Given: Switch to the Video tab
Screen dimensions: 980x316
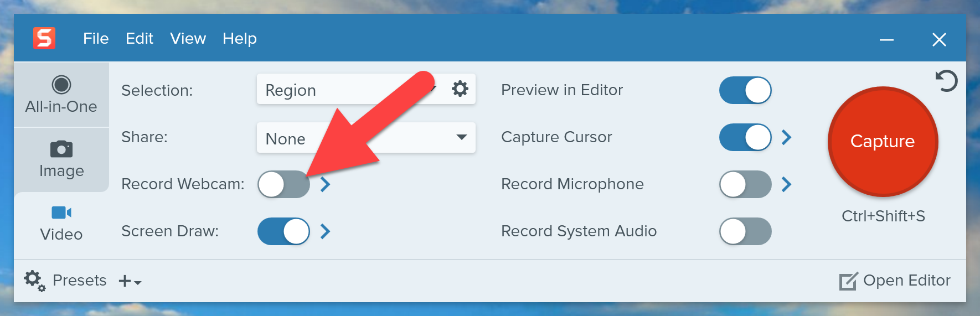Looking at the screenshot, I should (61, 224).
